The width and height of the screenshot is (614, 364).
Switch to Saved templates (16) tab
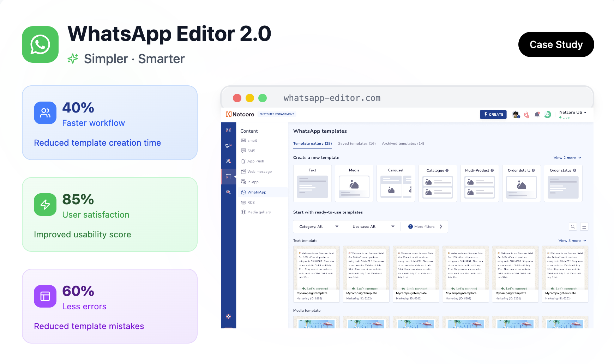357,144
